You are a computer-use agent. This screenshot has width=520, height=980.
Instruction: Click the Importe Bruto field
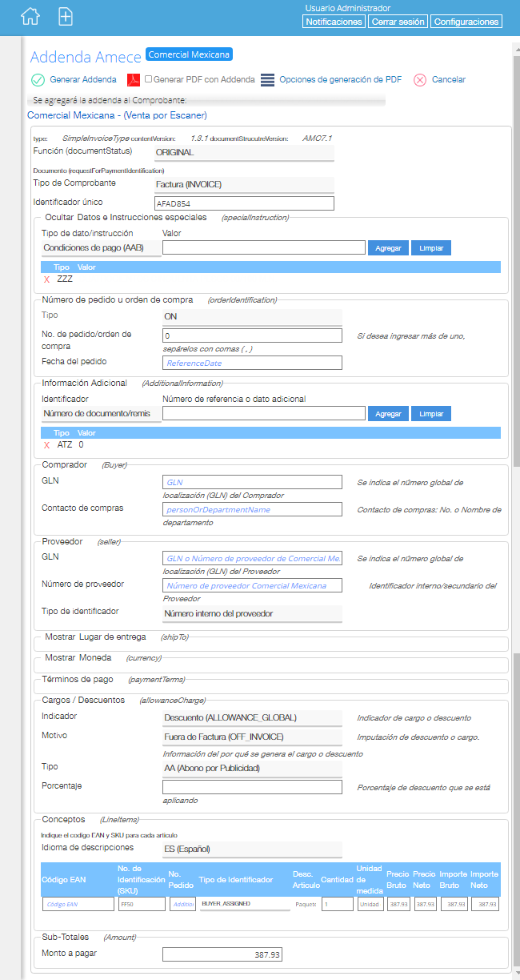[x=454, y=903]
